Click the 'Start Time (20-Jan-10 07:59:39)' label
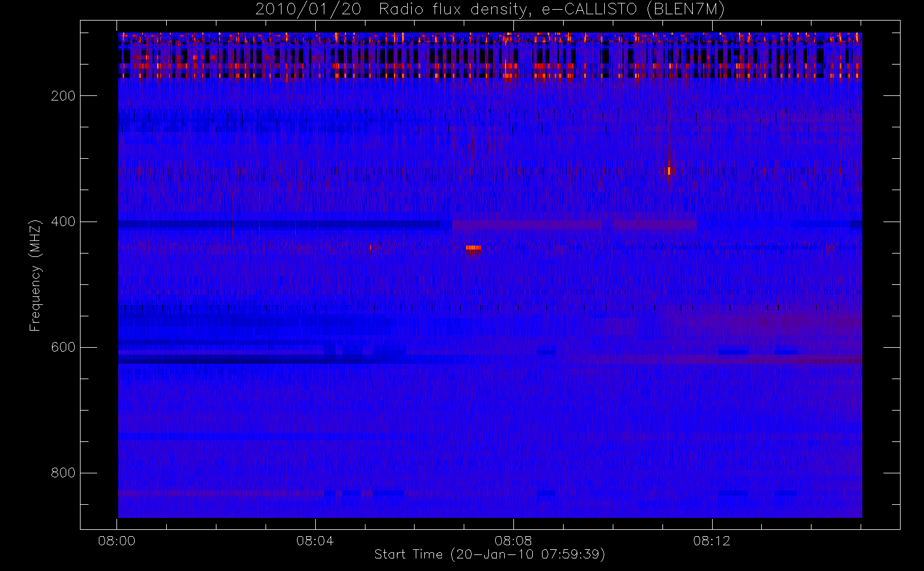 490,554
